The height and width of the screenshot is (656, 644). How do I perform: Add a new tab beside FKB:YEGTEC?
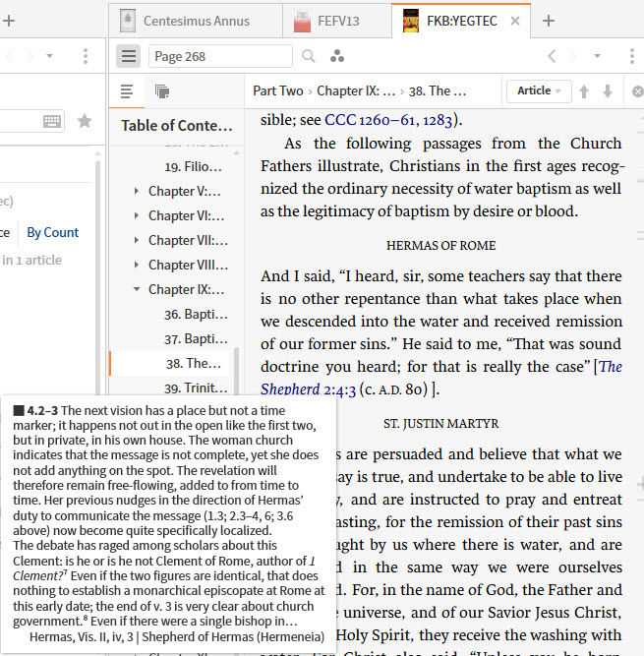(549, 21)
